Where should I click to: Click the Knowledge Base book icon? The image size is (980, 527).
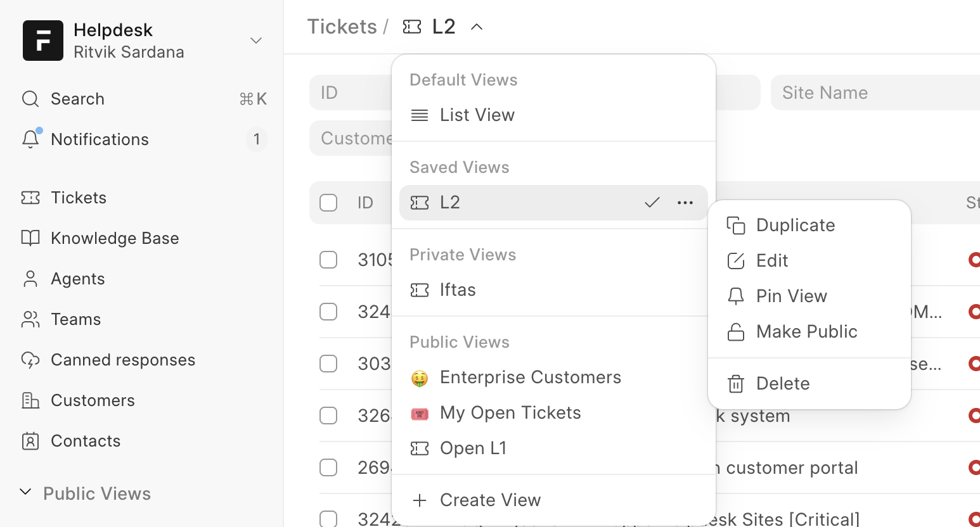pos(30,238)
